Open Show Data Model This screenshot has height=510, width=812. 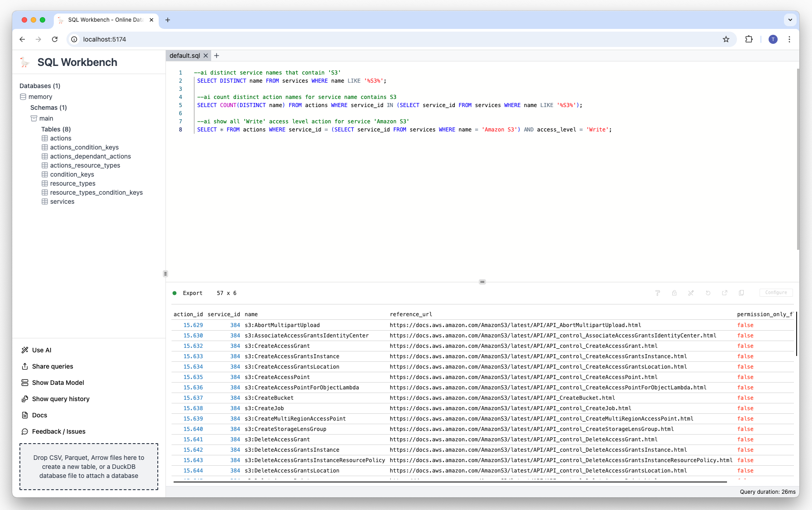[58, 383]
